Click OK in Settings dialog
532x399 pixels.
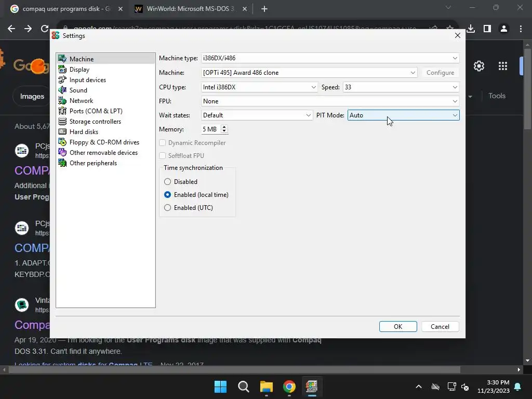click(398, 326)
